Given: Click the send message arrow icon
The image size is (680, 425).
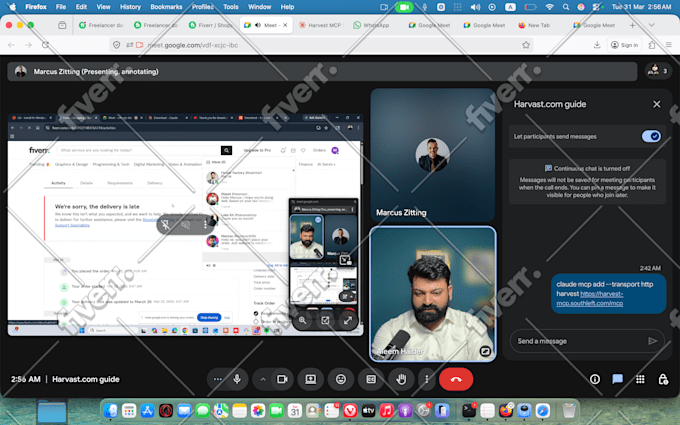Looking at the screenshot, I should [653, 341].
